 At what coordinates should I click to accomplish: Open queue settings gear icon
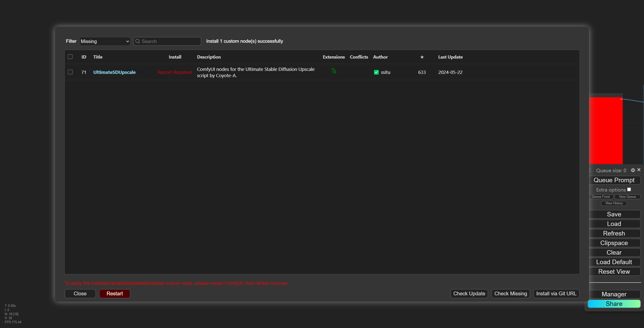[x=633, y=170]
